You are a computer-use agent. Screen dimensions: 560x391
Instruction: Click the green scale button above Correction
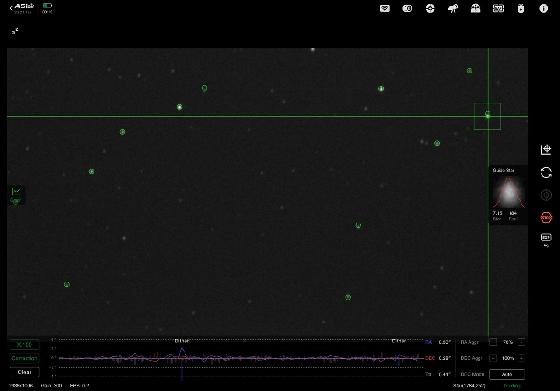coord(24,345)
